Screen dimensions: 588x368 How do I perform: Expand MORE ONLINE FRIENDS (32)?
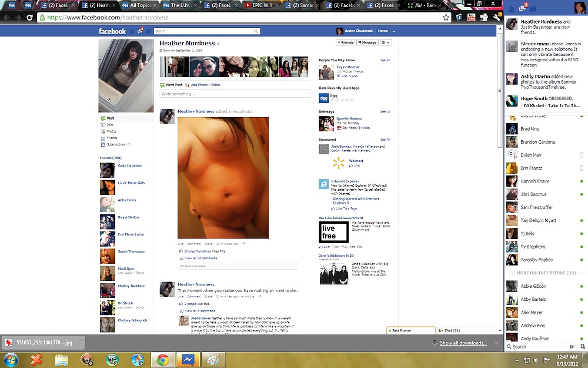[546, 273]
